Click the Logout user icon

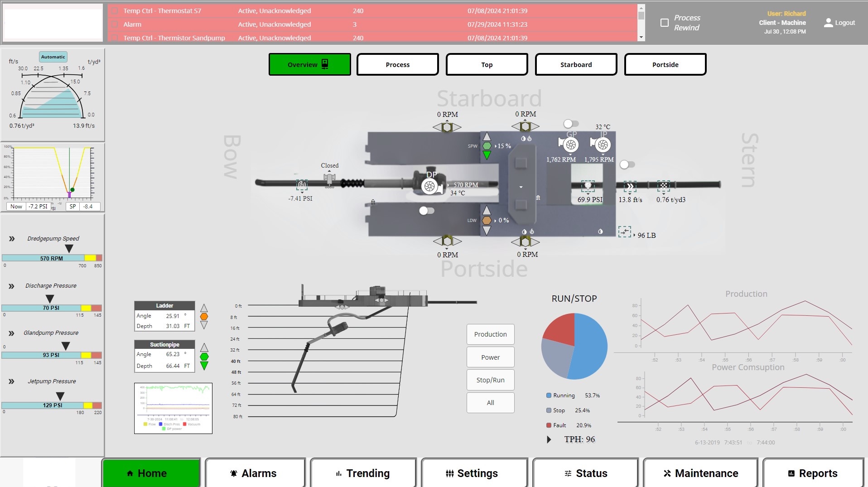828,23
